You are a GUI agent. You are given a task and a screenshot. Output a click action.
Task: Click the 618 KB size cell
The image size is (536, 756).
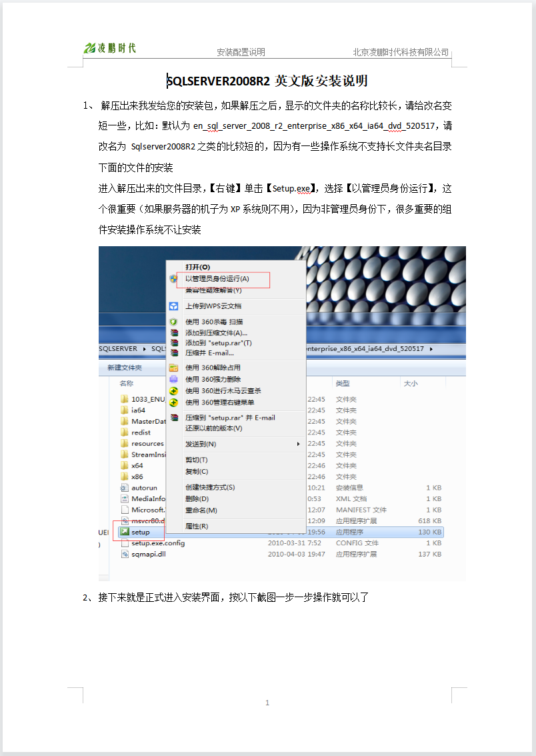[430, 520]
